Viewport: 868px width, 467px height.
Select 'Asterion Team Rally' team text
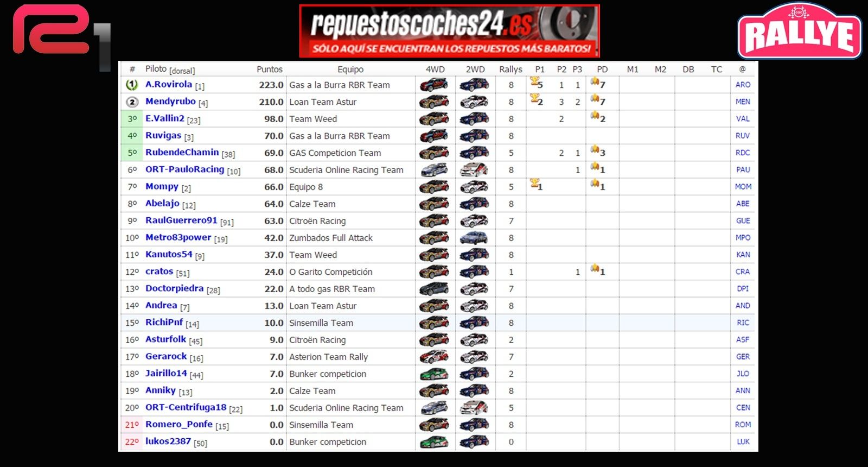tap(329, 357)
